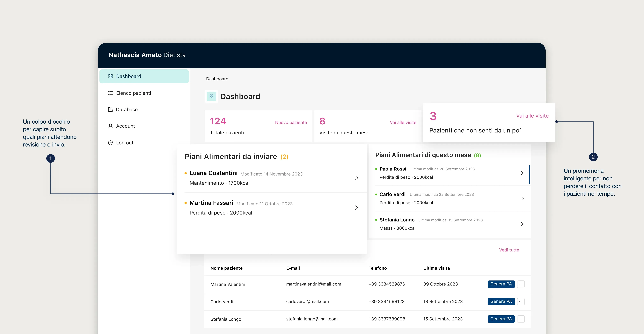Expand Martina Fassari's plan with the chevron
The width and height of the screenshot is (644, 334).
click(x=357, y=208)
